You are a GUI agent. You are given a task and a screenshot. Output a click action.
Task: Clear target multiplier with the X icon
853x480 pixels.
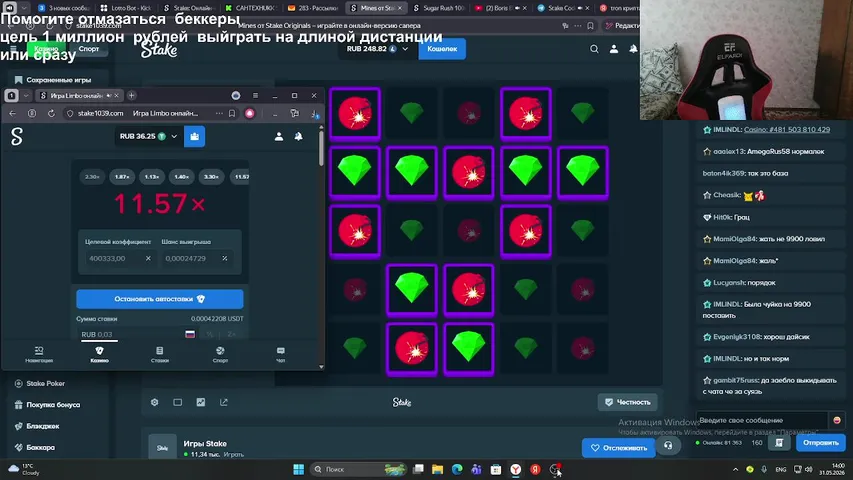coord(148,259)
